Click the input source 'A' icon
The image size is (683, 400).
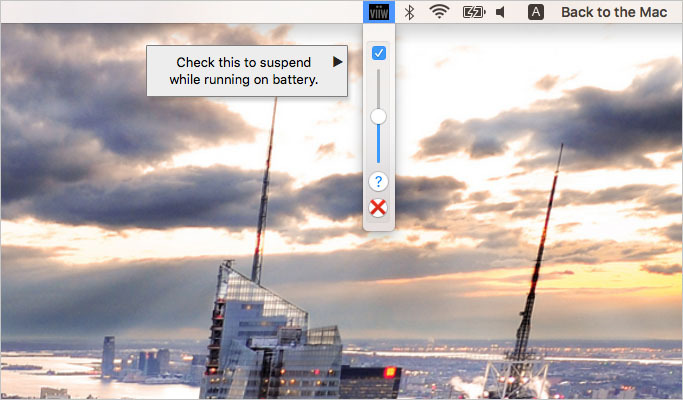[536, 12]
